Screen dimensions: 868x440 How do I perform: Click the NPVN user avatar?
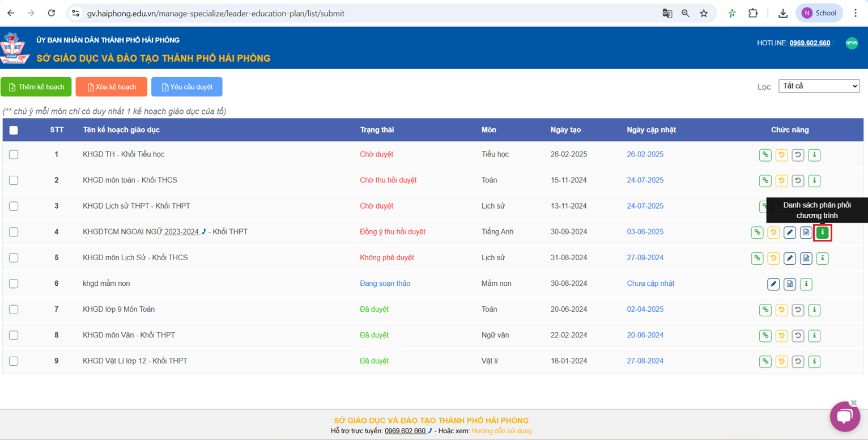[x=852, y=43]
